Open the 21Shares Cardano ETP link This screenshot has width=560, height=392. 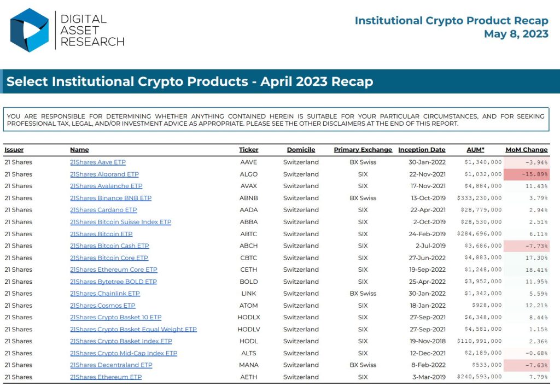click(x=103, y=210)
